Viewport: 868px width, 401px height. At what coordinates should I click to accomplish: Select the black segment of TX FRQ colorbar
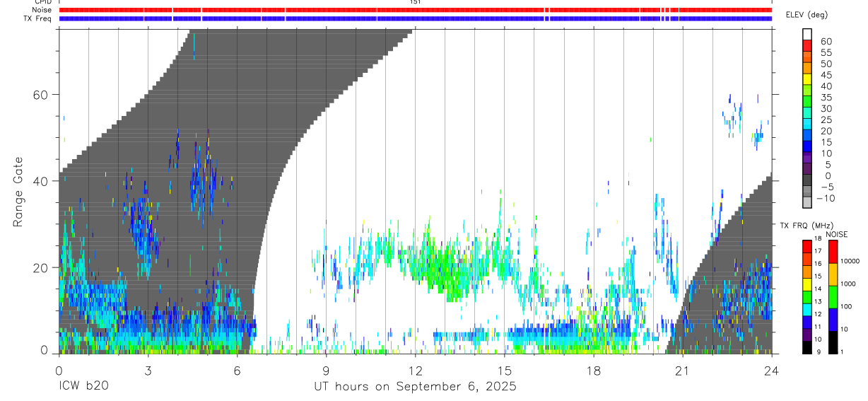pyautogui.click(x=807, y=346)
